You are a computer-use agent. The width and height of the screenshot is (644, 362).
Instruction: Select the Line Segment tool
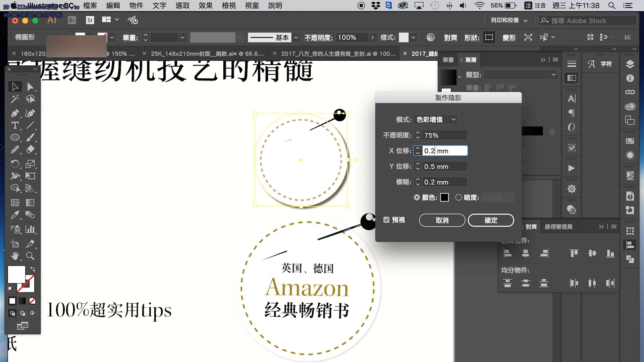31,125
